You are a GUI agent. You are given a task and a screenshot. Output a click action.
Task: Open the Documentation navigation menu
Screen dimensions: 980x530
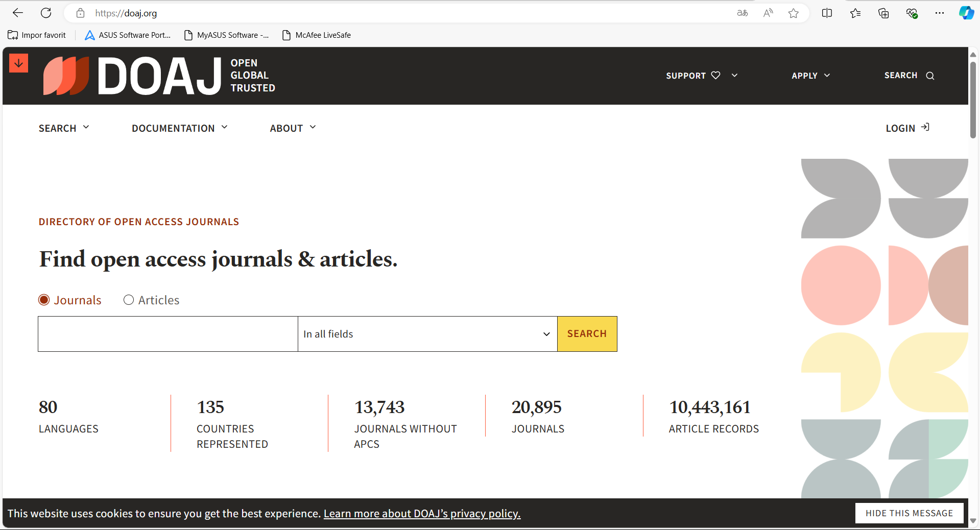point(179,128)
